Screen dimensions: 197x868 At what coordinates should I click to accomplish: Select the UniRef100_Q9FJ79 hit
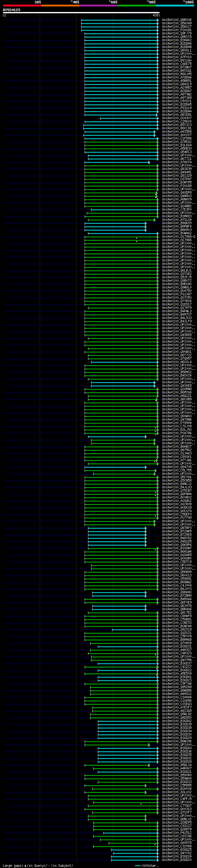click(177, 33)
